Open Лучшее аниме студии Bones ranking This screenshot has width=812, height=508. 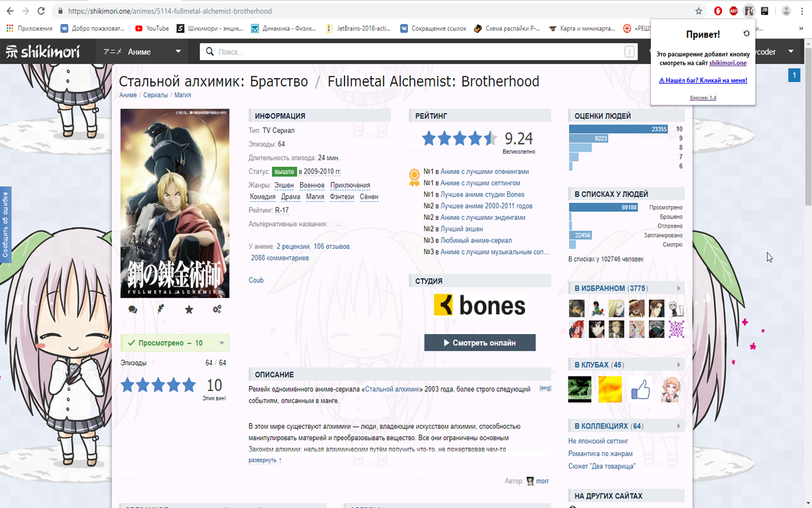pyautogui.click(x=483, y=195)
